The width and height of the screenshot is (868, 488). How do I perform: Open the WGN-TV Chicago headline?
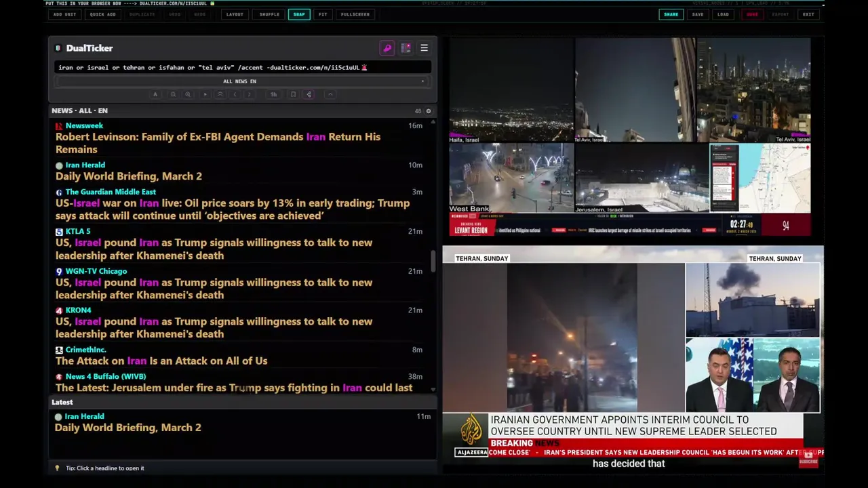tap(214, 289)
